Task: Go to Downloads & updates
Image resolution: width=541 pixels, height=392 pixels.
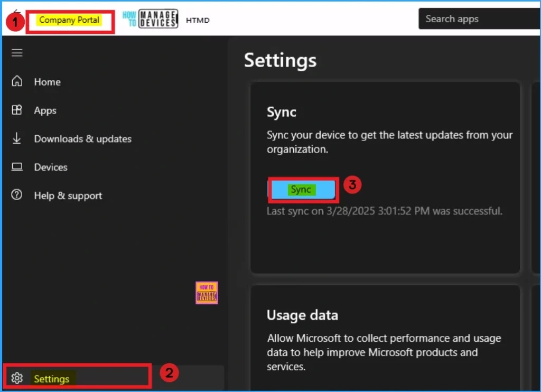Action: (x=83, y=139)
